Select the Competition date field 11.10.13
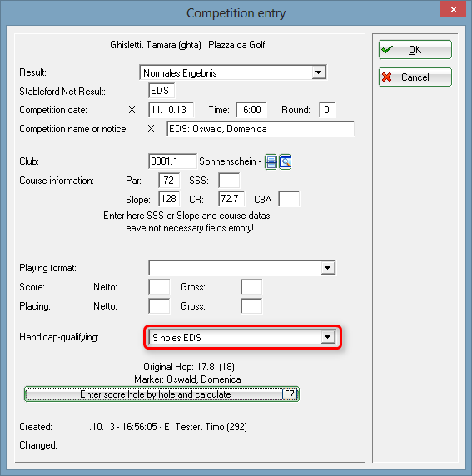This screenshot has width=472, height=476. [x=171, y=110]
